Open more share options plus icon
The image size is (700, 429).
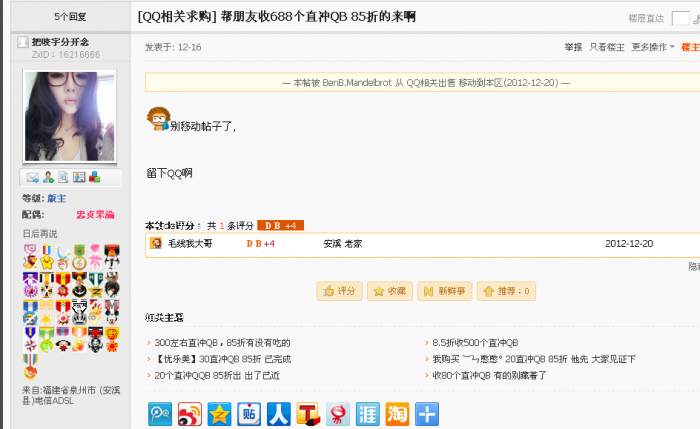point(427,414)
